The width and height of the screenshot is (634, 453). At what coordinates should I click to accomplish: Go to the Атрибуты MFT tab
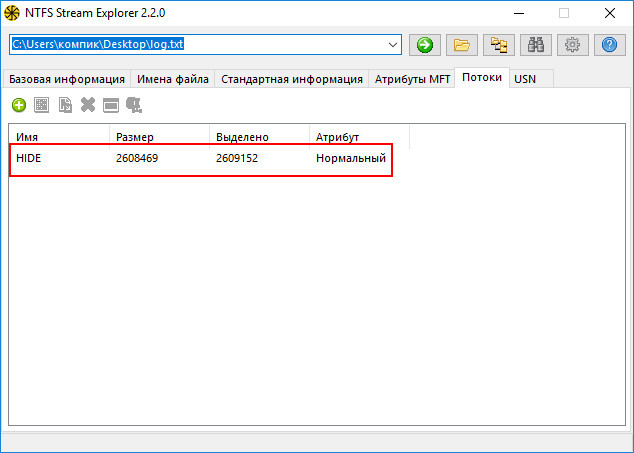click(x=411, y=79)
